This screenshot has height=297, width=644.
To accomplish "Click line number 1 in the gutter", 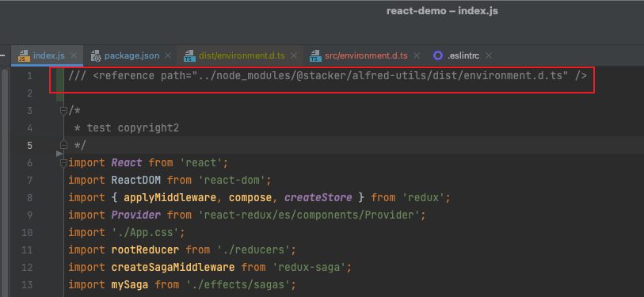I will [29, 76].
